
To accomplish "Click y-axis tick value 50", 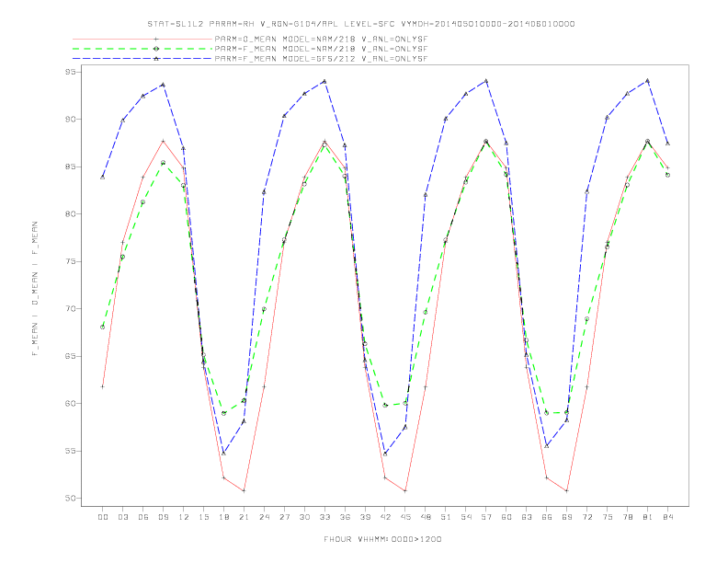I will click(71, 499).
